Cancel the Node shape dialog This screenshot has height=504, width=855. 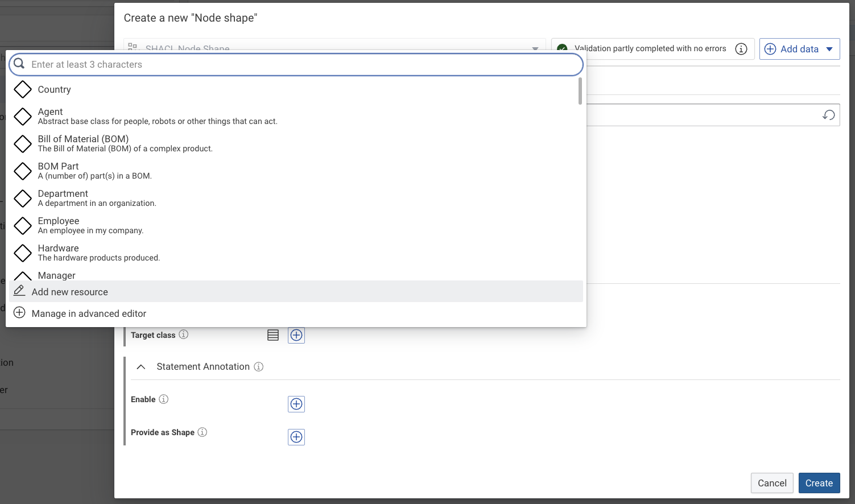(x=772, y=483)
